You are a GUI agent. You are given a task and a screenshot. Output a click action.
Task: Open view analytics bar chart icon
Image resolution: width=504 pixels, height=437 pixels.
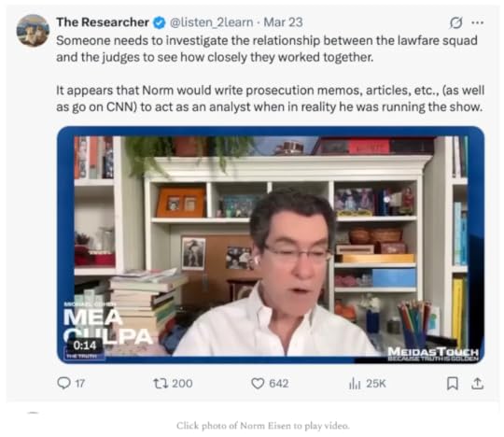point(355,383)
